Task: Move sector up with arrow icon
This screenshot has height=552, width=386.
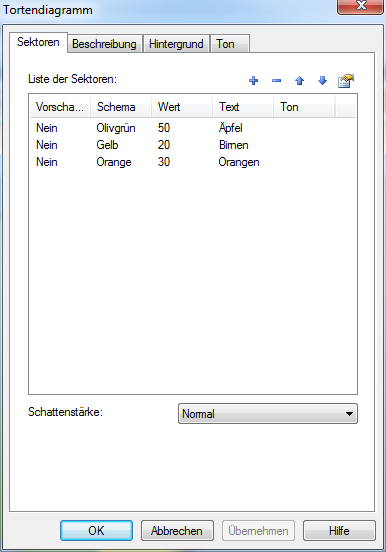Action: (x=299, y=81)
